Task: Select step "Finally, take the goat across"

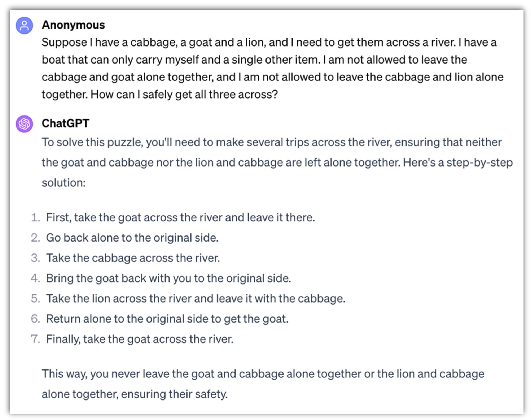Action: 140,339
